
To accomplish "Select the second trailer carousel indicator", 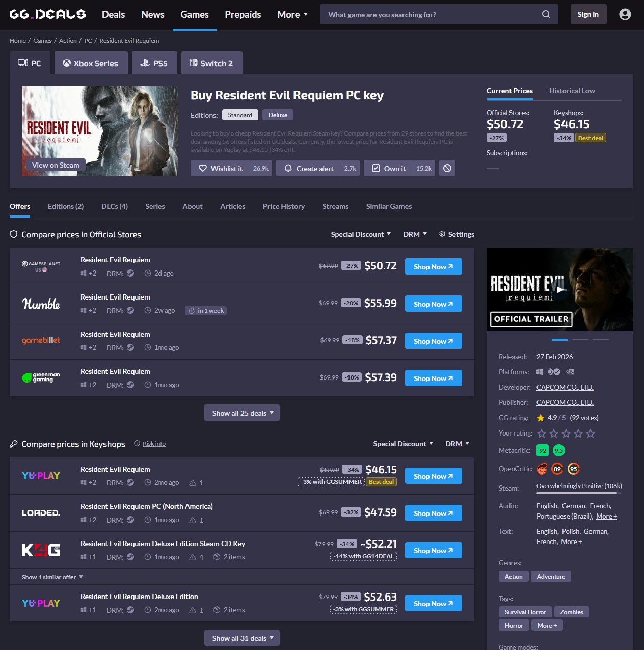I will coord(580,339).
